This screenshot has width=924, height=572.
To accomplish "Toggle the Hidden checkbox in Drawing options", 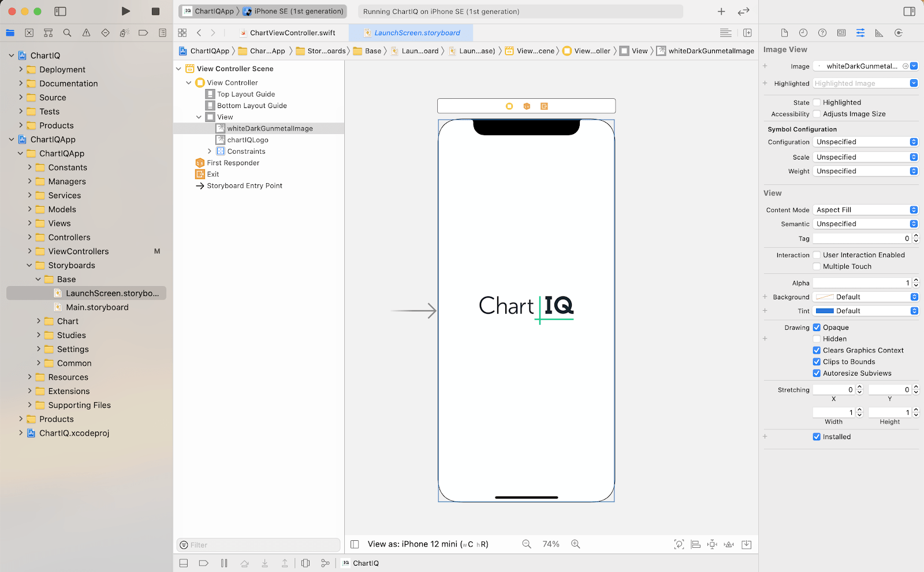I will [x=817, y=339].
